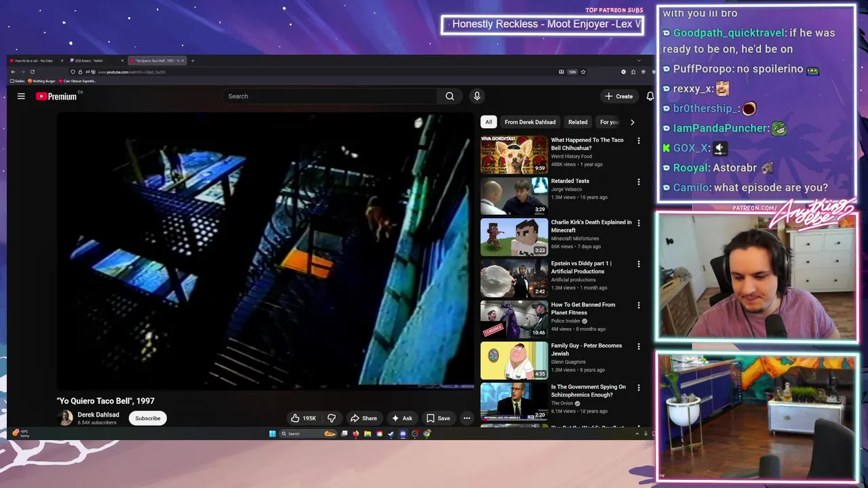The height and width of the screenshot is (488, 868).
Task: Open the YouTube hamburger guide menu
Action: [x=21, y=96]
